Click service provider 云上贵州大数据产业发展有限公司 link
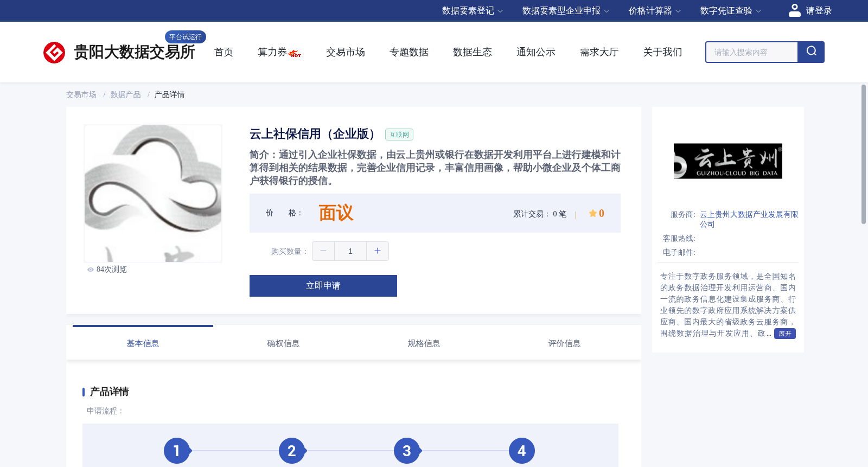868x467 pixels. (x=749, y=220)
